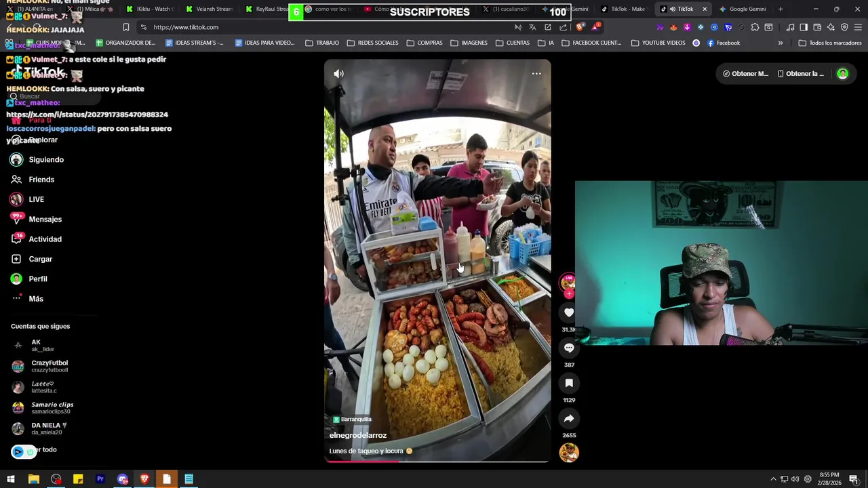Open the sound disc thumbnail below share
Image resolution: width=868 pixels, height=488 pixels.
click(x=569, y=453)
